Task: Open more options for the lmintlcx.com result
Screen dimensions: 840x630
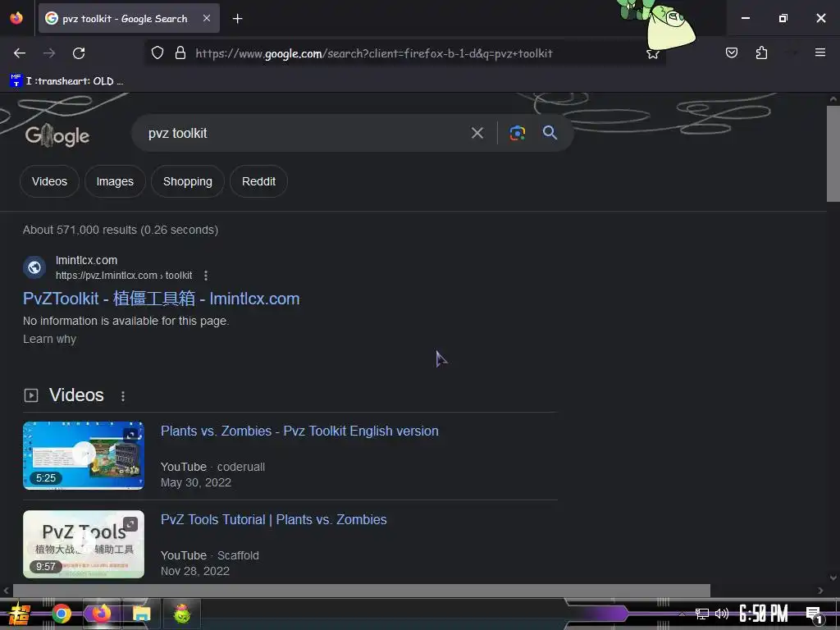Action: (206, 276)
